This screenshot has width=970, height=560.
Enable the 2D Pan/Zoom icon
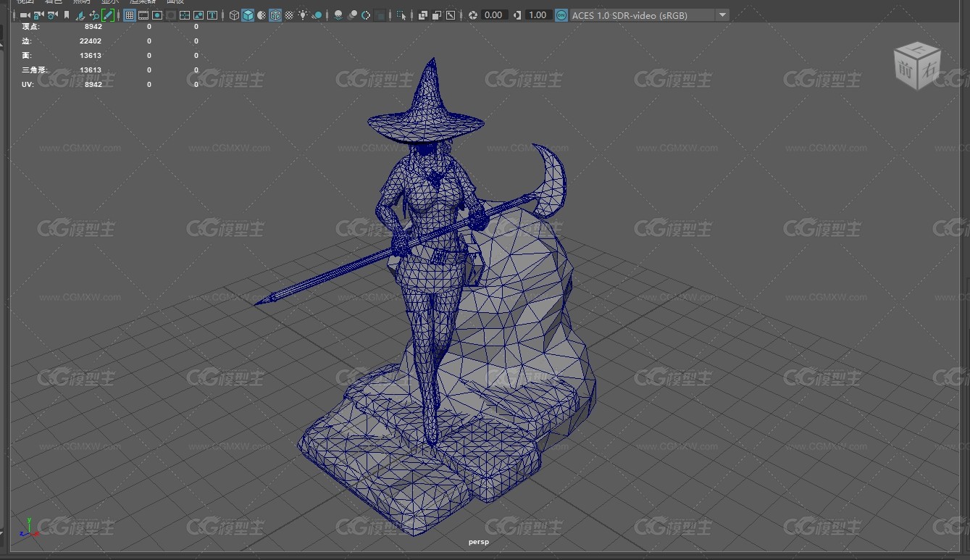pos(94,14)
